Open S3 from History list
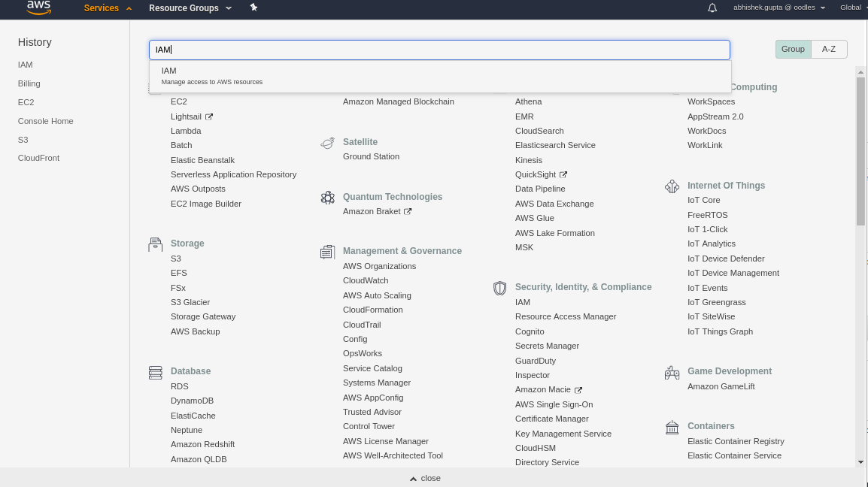 click(x=23, y=140)
